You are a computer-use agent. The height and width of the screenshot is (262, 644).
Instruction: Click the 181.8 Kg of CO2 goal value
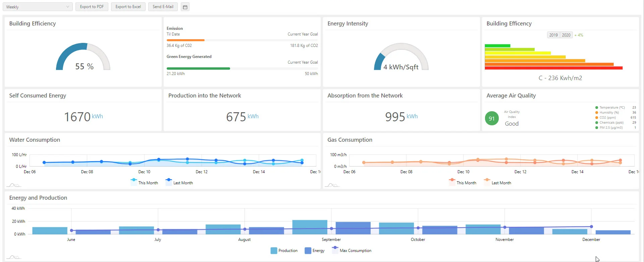(x=304, y=46)
